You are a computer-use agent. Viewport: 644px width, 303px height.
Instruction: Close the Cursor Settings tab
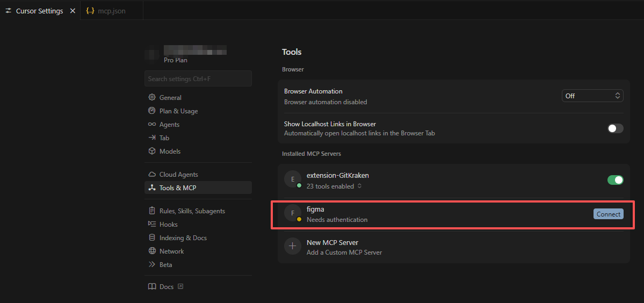click(x=73, y=11)
